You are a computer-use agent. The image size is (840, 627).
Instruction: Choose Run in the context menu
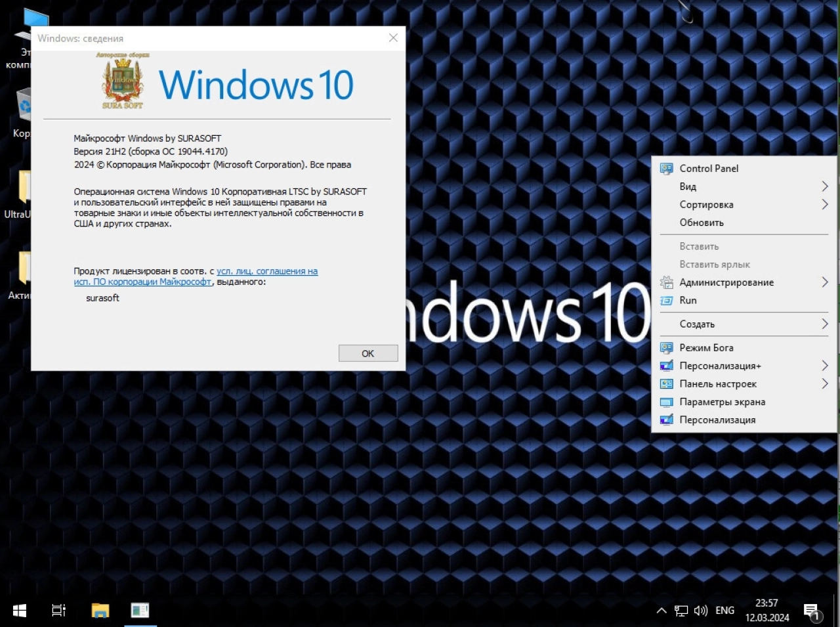pyautogui.click(x=744, y=300)
